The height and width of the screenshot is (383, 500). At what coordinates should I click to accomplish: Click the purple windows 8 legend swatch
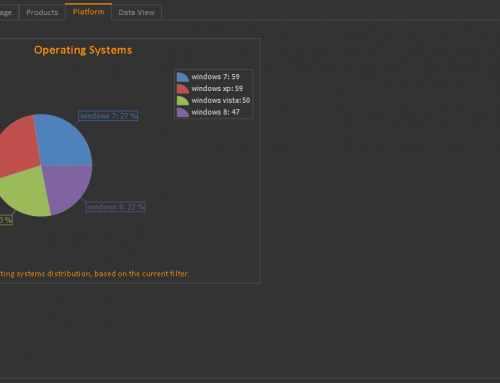click(x=183, y=112)
